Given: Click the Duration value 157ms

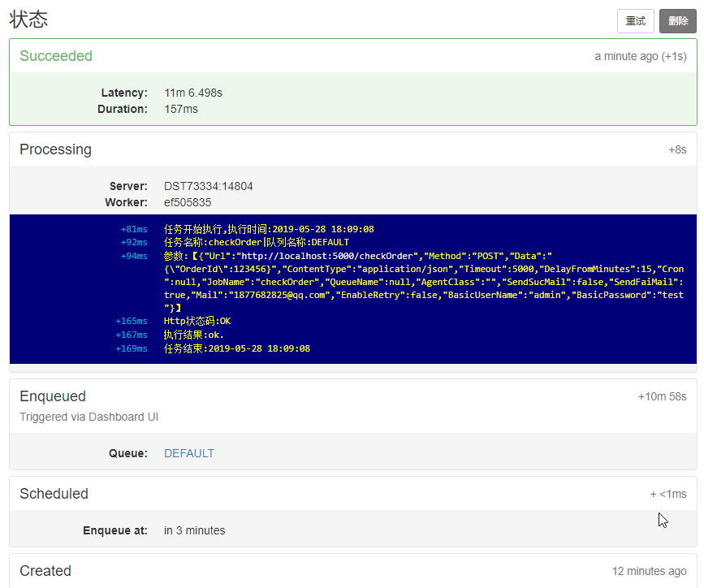Looking at the screenshot, I should coord(180,109).
